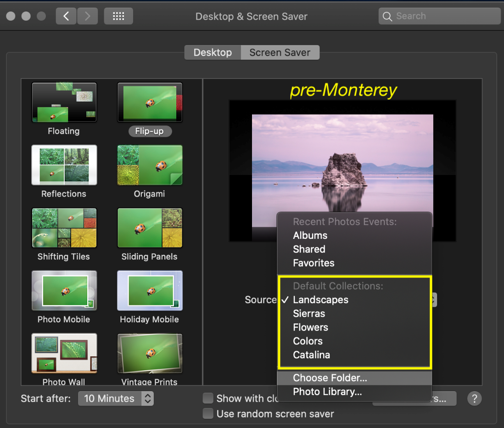
Task: Click the Shifting Tiles label
Action: (x=64, y=257)
